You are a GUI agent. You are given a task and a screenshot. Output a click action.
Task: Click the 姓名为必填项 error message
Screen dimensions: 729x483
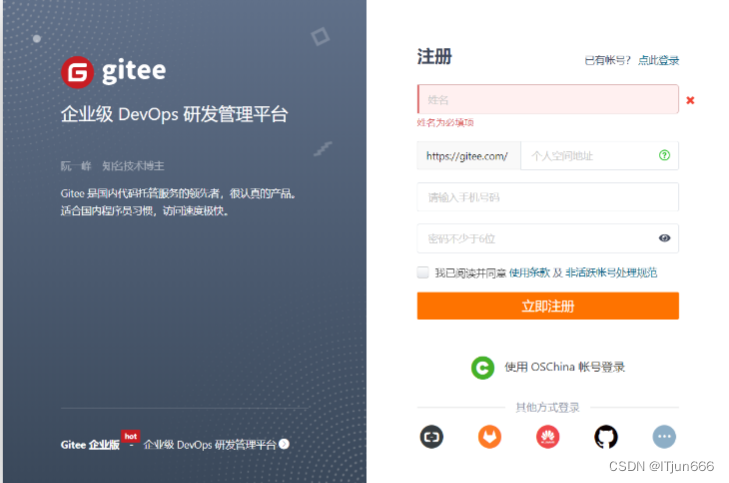tap(445, 123)
